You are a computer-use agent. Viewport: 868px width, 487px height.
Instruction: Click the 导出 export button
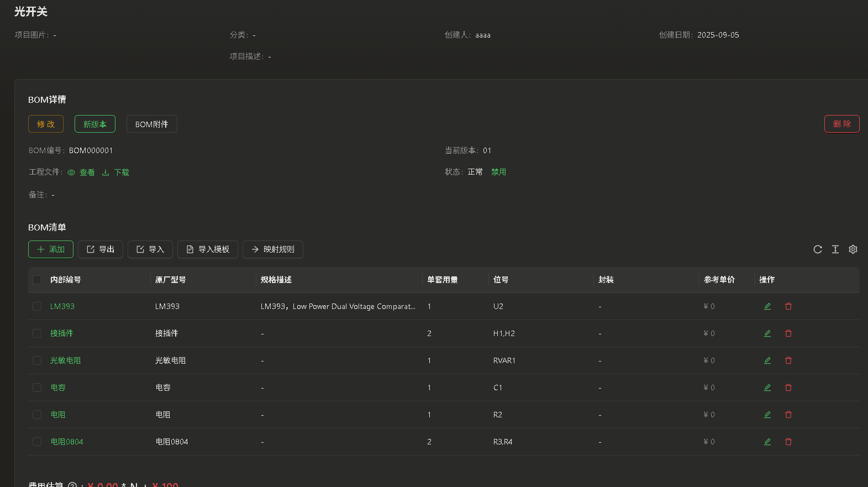point(101,249)
